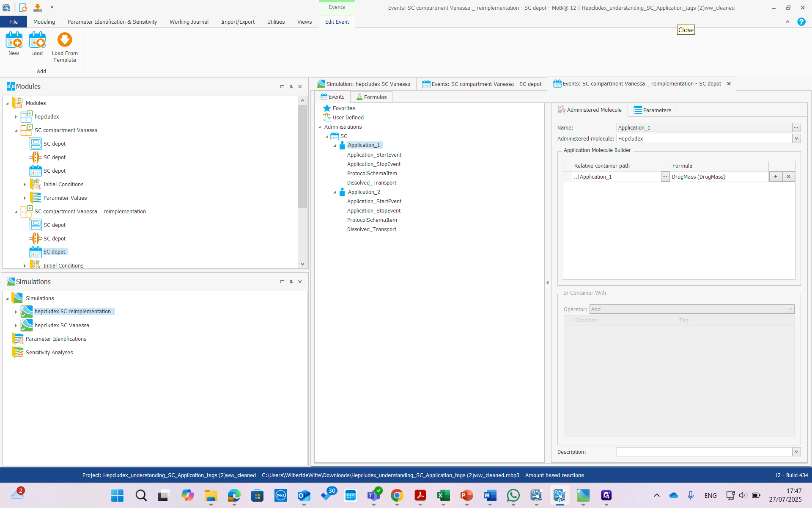
Task: Open Administered molecule dropdown
Action: [796, 138]
